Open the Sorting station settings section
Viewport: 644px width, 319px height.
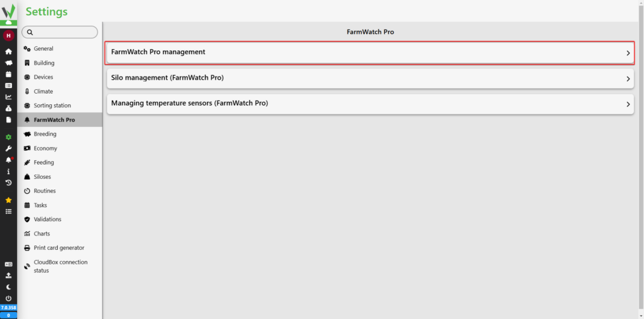52,105
